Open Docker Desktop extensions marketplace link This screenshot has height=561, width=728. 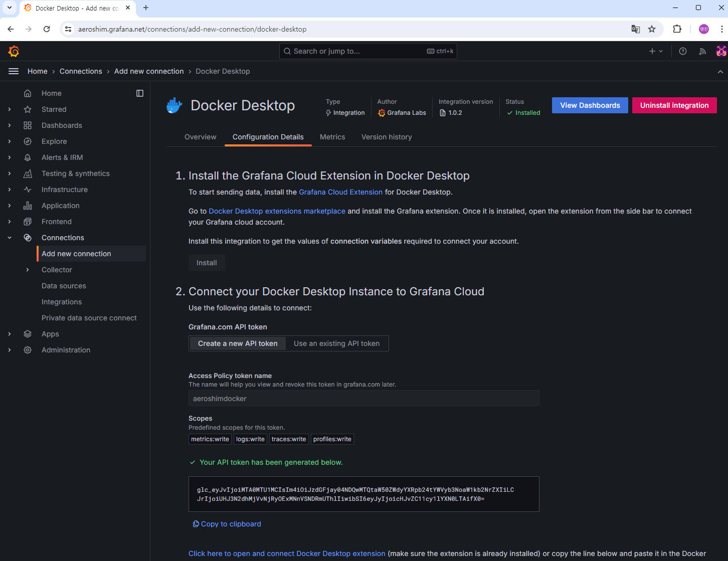[277, 211]
